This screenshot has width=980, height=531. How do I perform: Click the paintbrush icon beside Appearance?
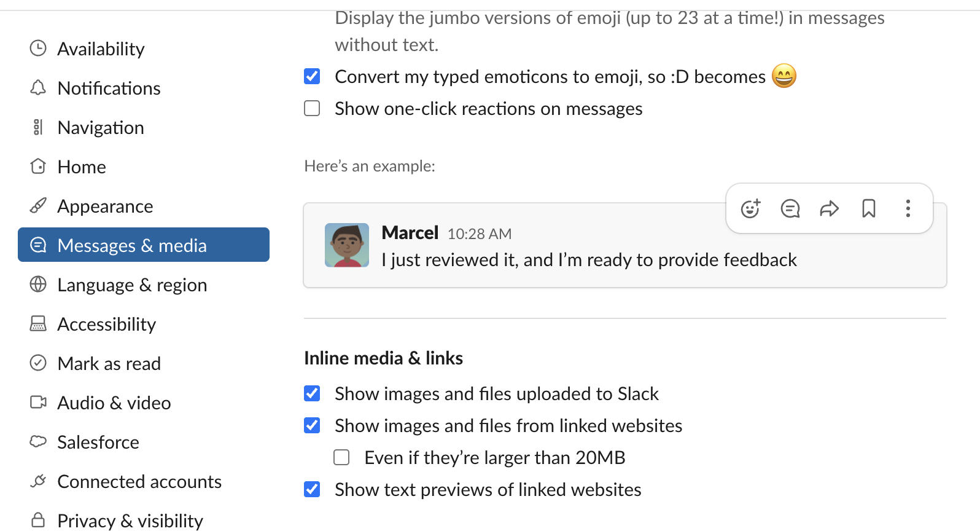38,206
